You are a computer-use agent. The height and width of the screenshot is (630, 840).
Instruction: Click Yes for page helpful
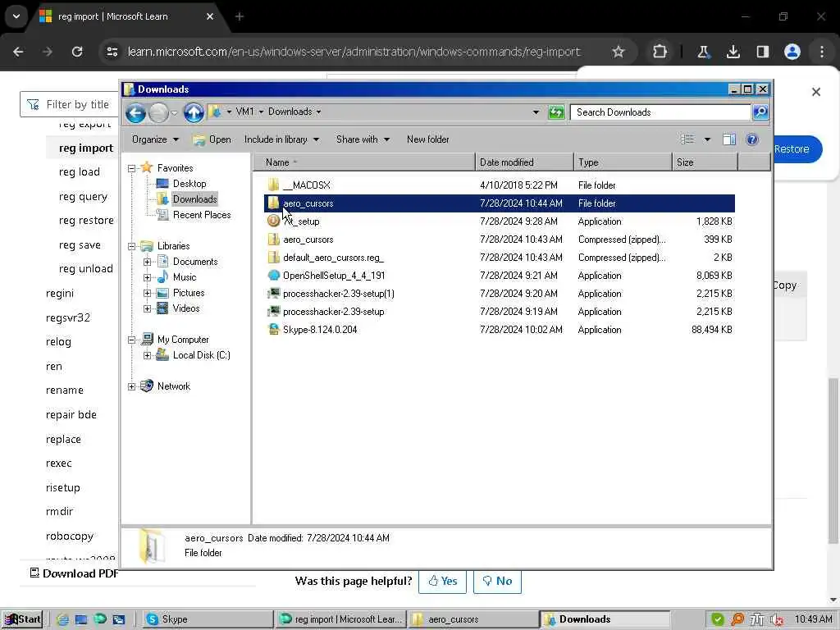point(442,582)
